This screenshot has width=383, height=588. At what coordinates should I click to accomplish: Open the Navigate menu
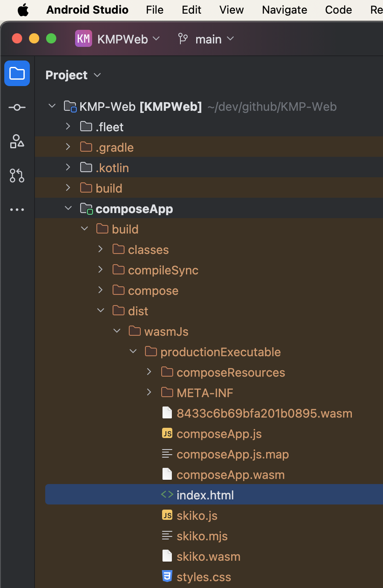click(284, 10)
